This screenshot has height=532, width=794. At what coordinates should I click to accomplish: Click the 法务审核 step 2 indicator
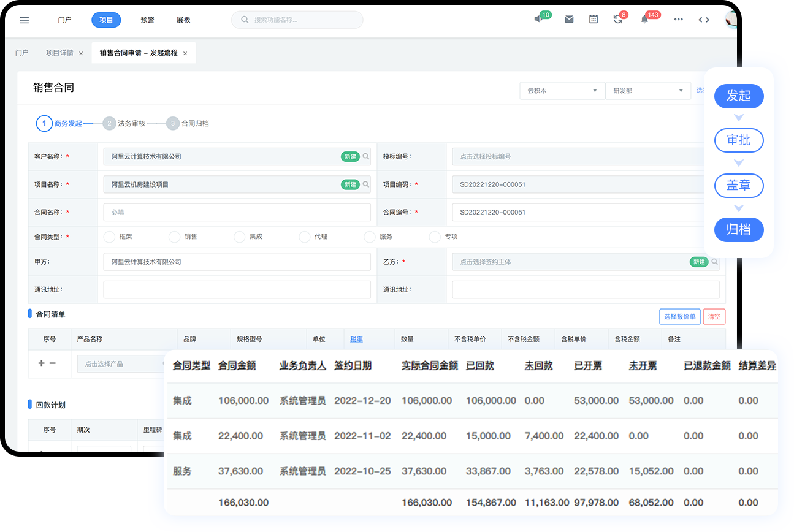point(109,123)
